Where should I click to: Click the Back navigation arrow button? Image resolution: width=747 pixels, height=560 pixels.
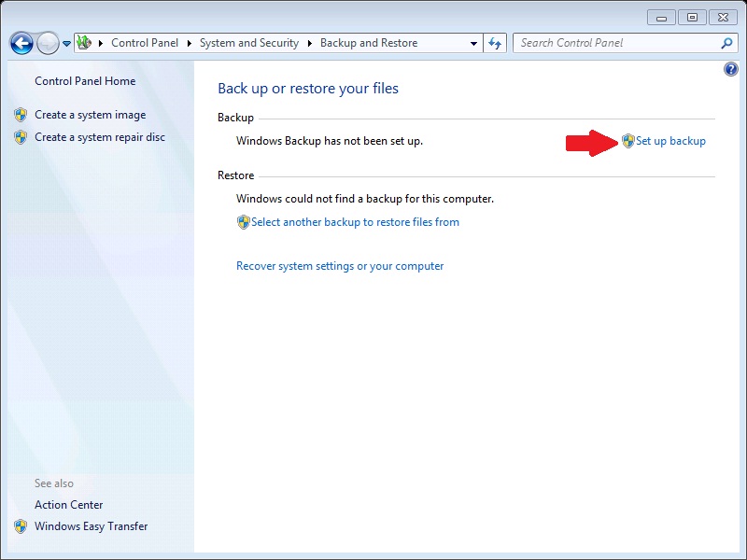[x=21, y=43]
